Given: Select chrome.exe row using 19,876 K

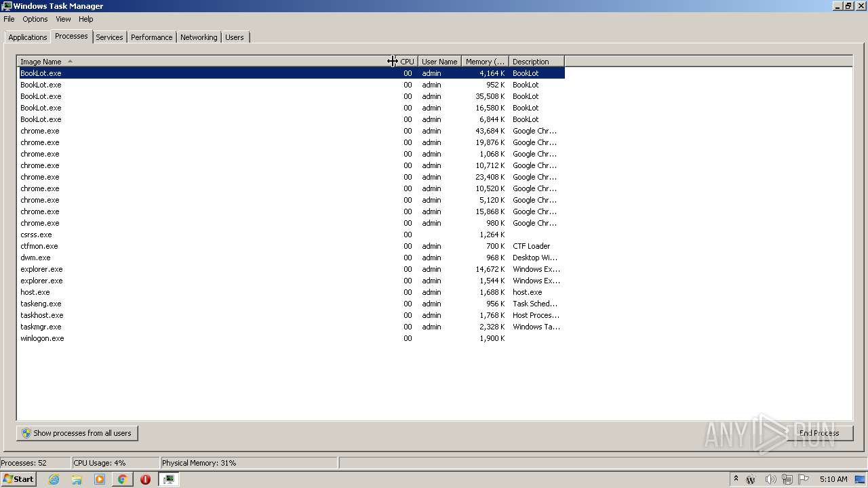Looking at the screenshot, I should pos(291,142).
